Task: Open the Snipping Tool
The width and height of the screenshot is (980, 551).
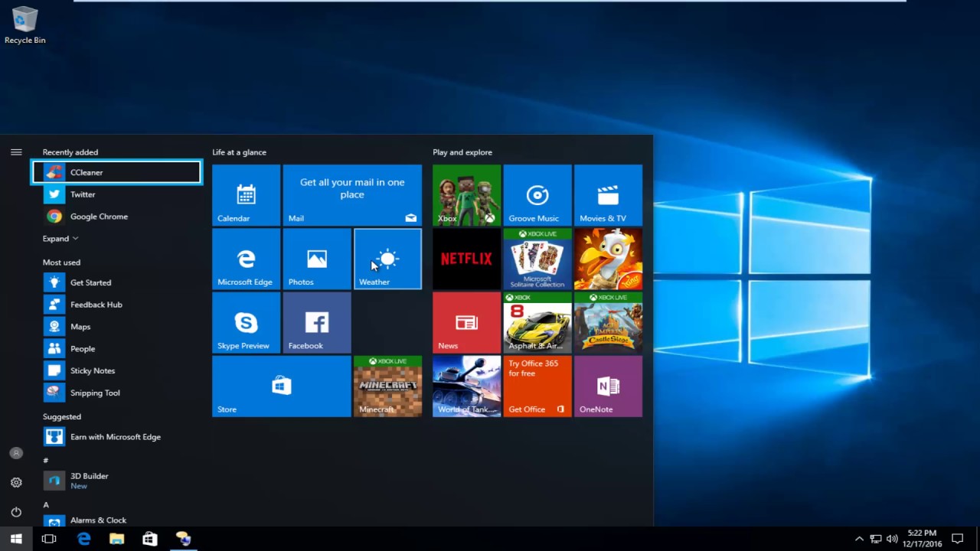Action: pos(116,393)
